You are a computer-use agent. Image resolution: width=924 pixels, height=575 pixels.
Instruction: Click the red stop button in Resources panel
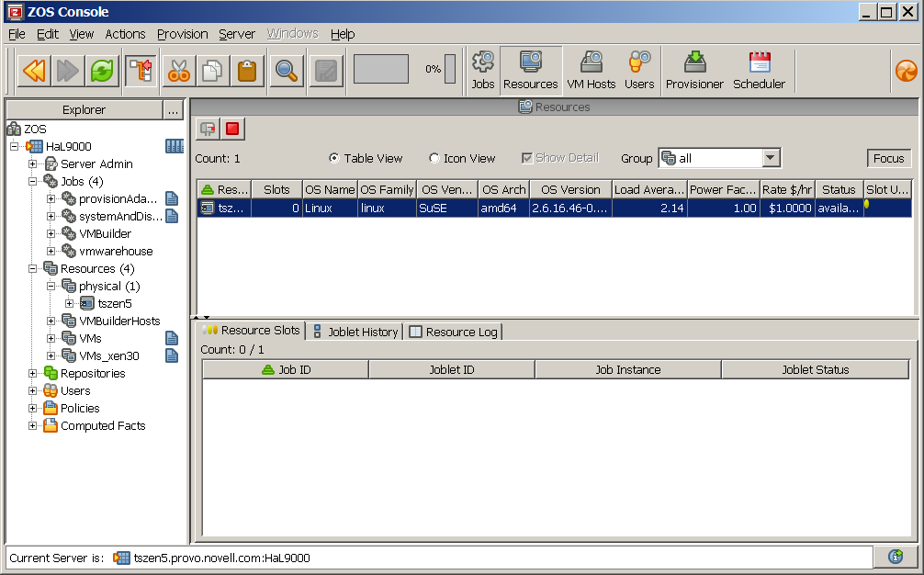[232, 129]
